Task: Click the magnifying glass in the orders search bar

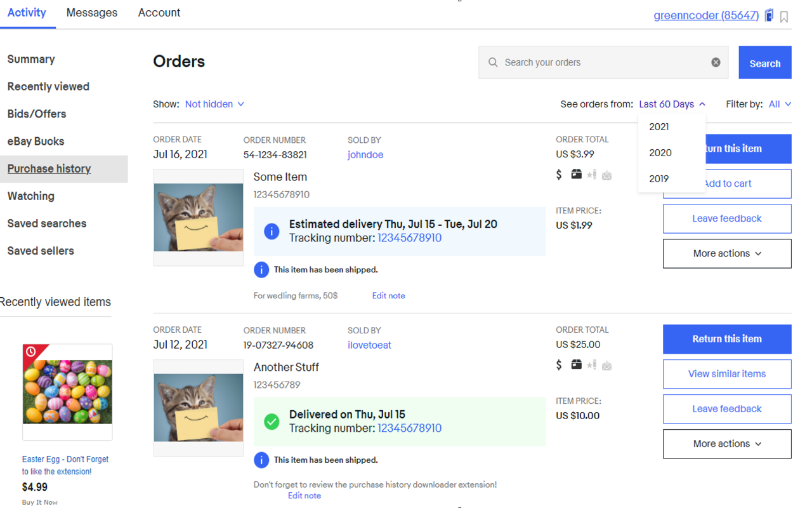Action: (493, 62)
